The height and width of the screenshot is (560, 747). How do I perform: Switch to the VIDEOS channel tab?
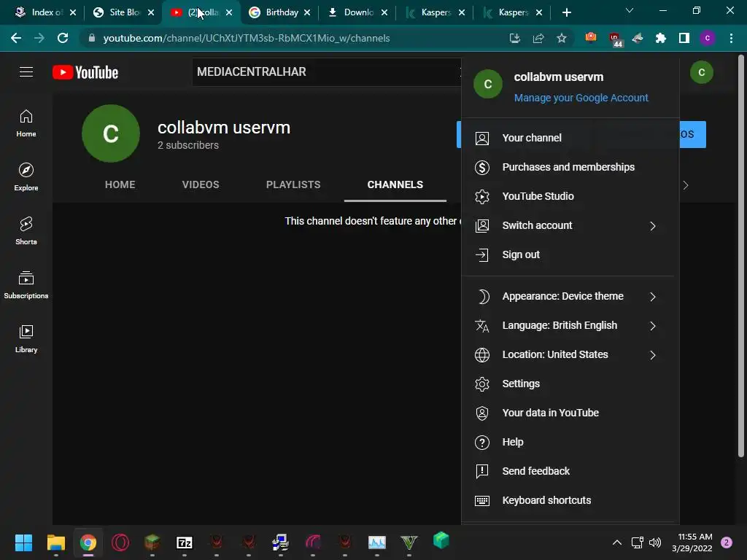click(x=201, y=184)
